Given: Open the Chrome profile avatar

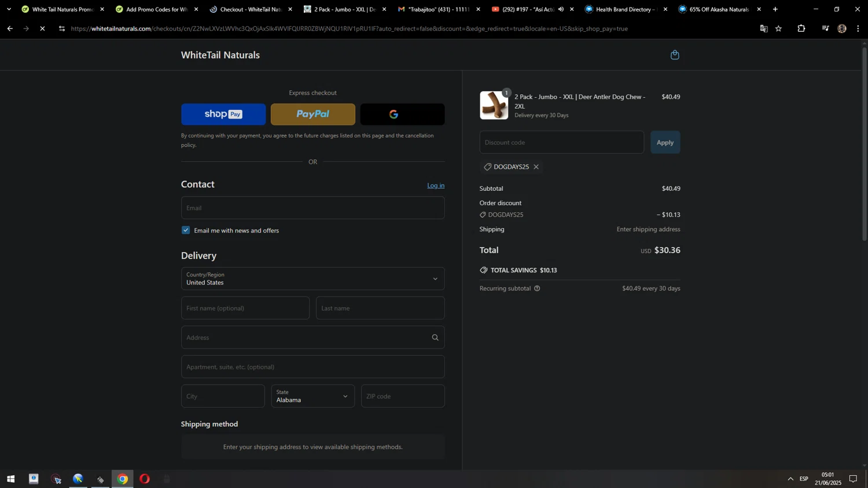Looking at the screenshot, I should (842, 28).
